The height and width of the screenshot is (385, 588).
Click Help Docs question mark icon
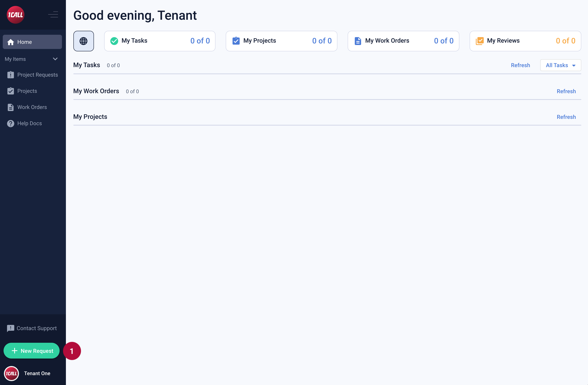(11, 123)
